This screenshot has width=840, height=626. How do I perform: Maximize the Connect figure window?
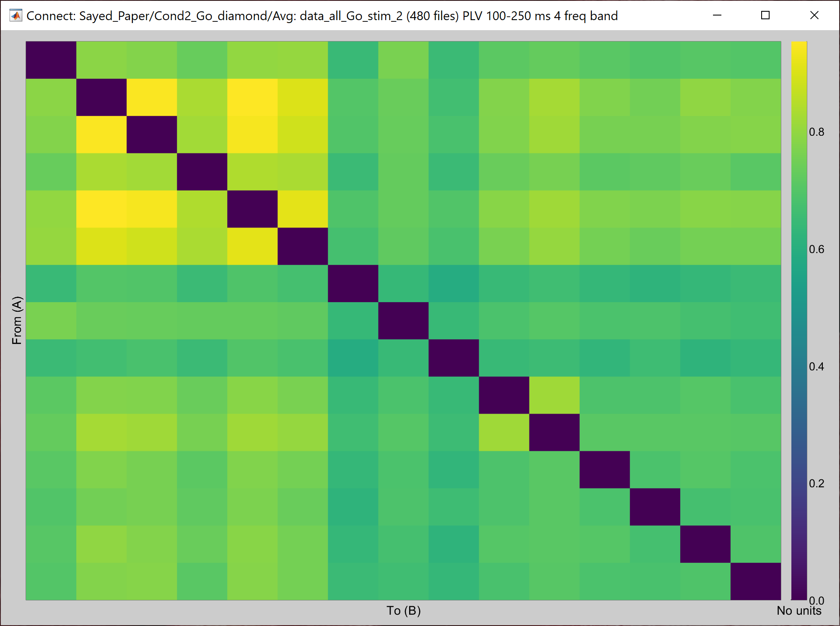pyautogui.click(x=765, y=15)
